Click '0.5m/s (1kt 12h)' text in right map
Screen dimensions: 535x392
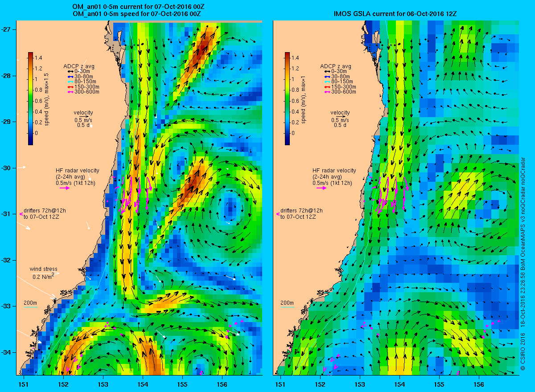[x=332, y=183]
